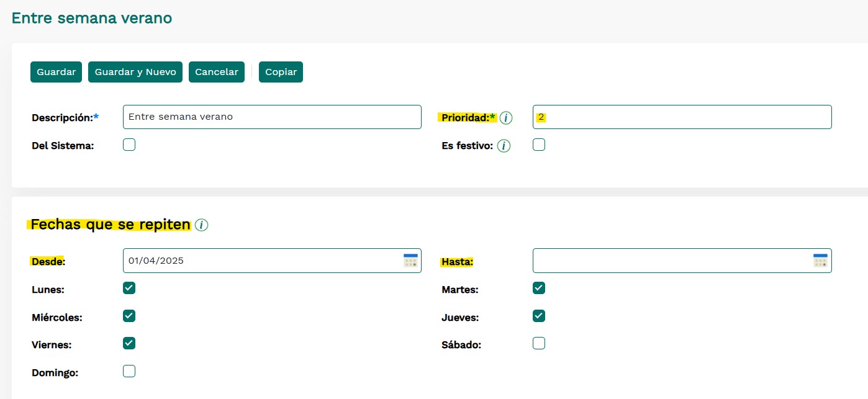Check the Es festivo checkbox
The width and height of the screenshot is (868, 399).
pos(539,145)
